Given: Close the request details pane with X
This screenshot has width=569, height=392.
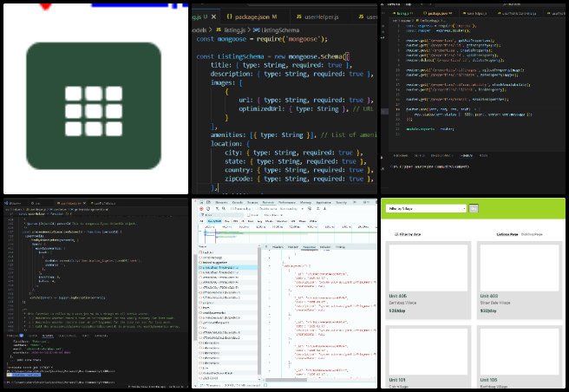Looking at the screenshot, I should (x=266, y=247).
